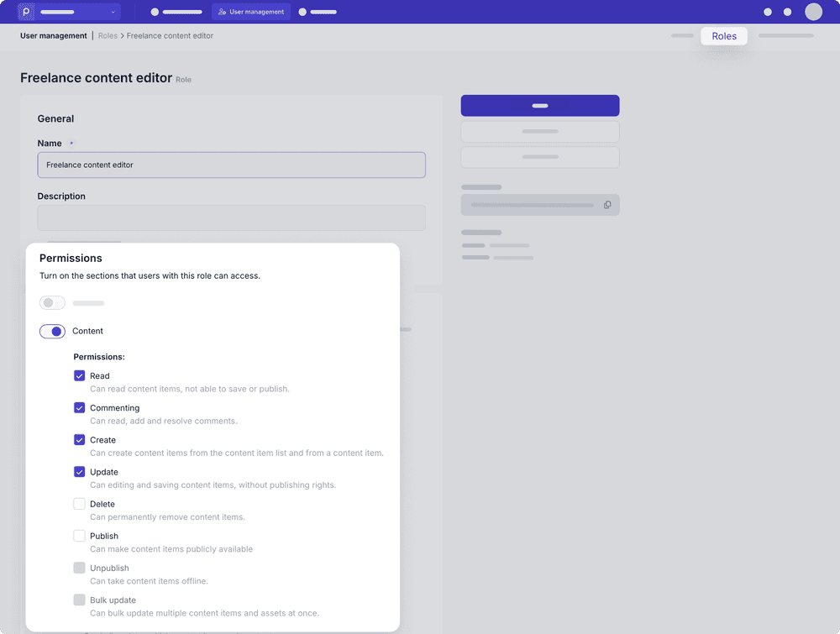Click the Bulk update permission checkbox
This screenshot has height=634, width=840.
click(80, 600)
